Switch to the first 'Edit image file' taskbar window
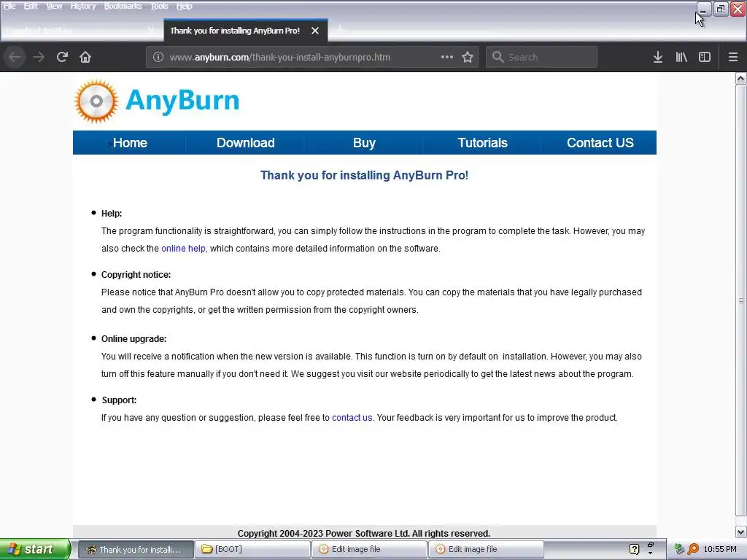The height and width of the screenshot is (560, 747). (369, 550)
